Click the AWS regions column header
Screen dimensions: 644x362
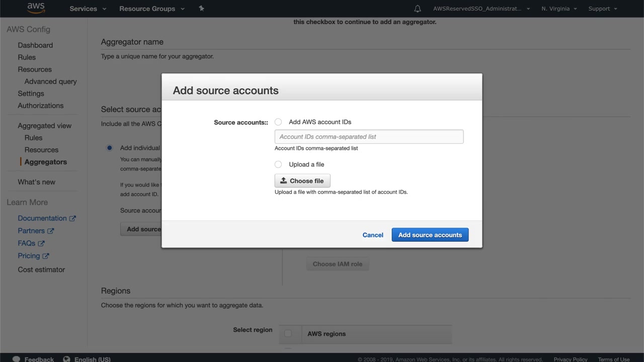click(327, 334)
